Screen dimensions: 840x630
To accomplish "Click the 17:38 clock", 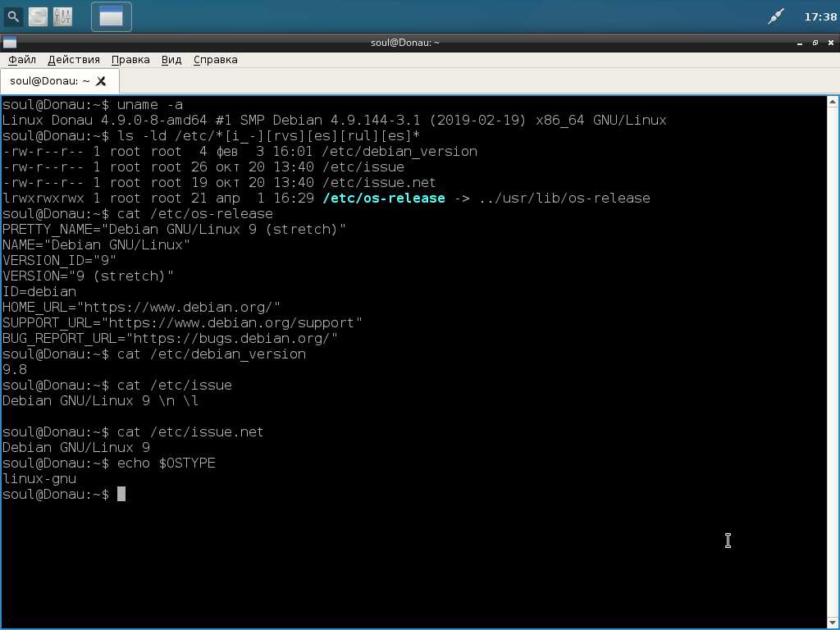I will tap(820, 17).
